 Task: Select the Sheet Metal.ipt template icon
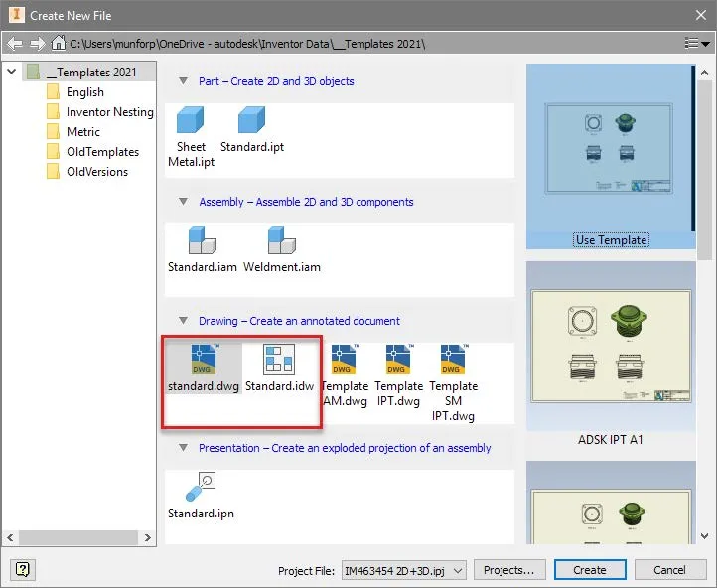[191, 120]
